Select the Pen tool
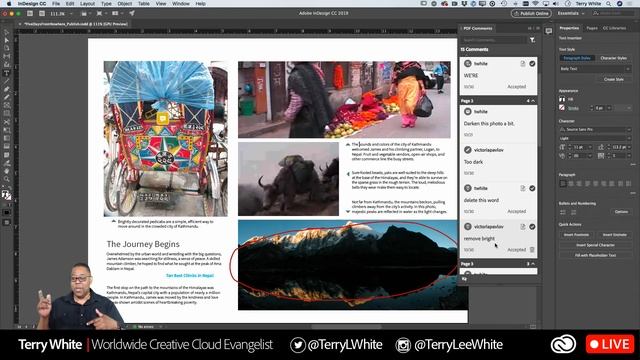The width and height of the screenshot is (640, 360). pyautogui.click(x=7, y=89)
